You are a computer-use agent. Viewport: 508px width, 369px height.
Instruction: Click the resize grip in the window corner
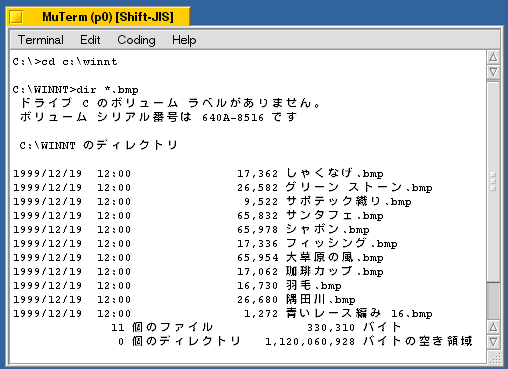pyautogui.click(x=495, y=358)
